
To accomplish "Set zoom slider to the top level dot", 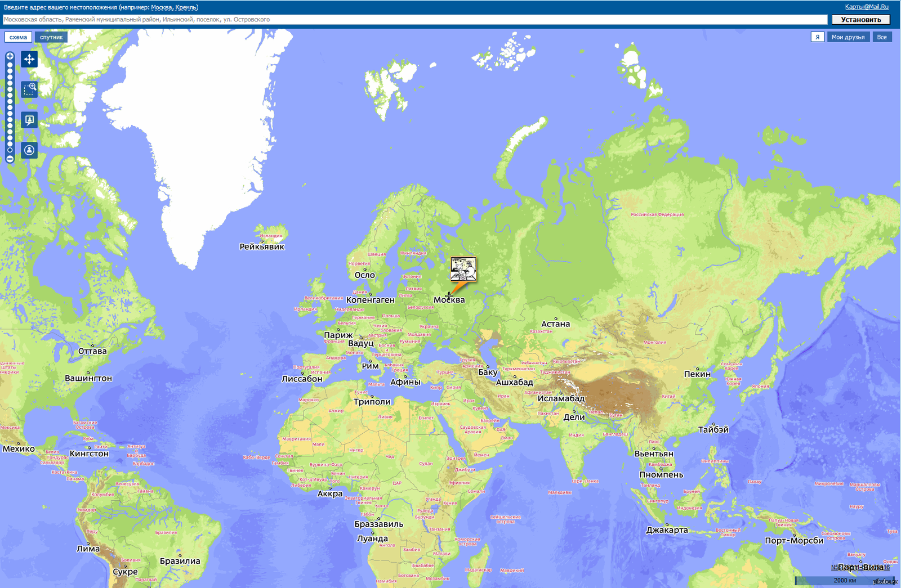I will (10, 65).
